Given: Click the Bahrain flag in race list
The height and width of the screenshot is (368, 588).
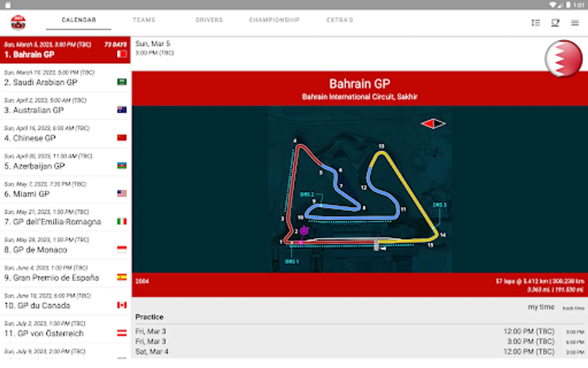Looking at the screenshot, I should (x=122, y=54).
